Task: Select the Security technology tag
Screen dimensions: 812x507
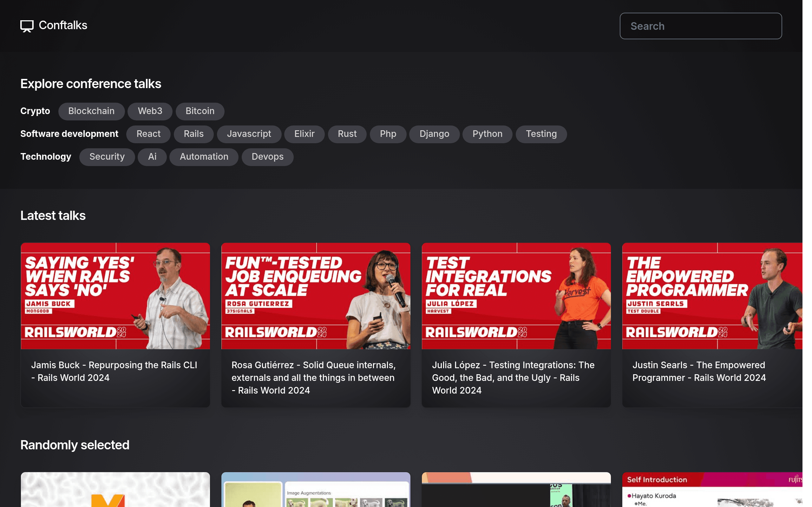Action: point(107,157)
